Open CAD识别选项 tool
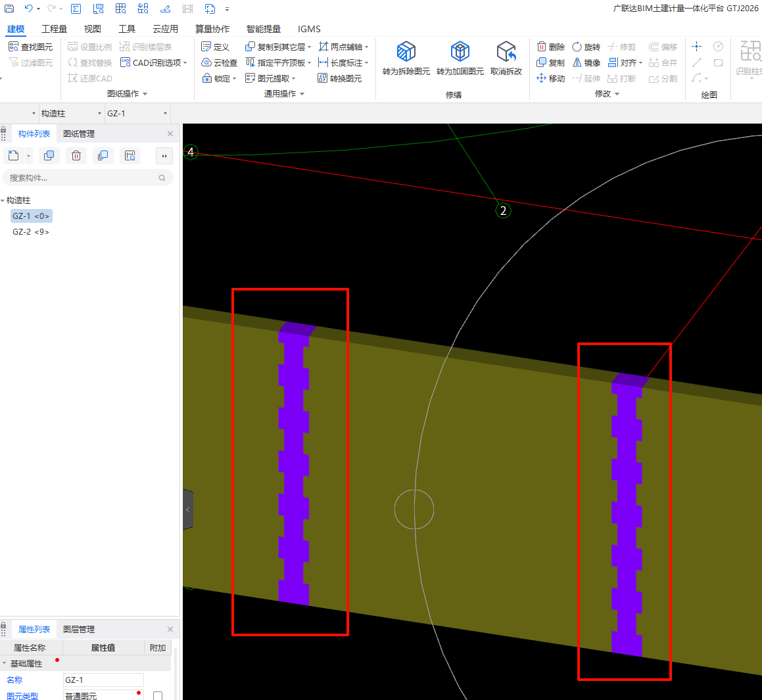The width and height of the screenshot is (762, 700). 154,62
